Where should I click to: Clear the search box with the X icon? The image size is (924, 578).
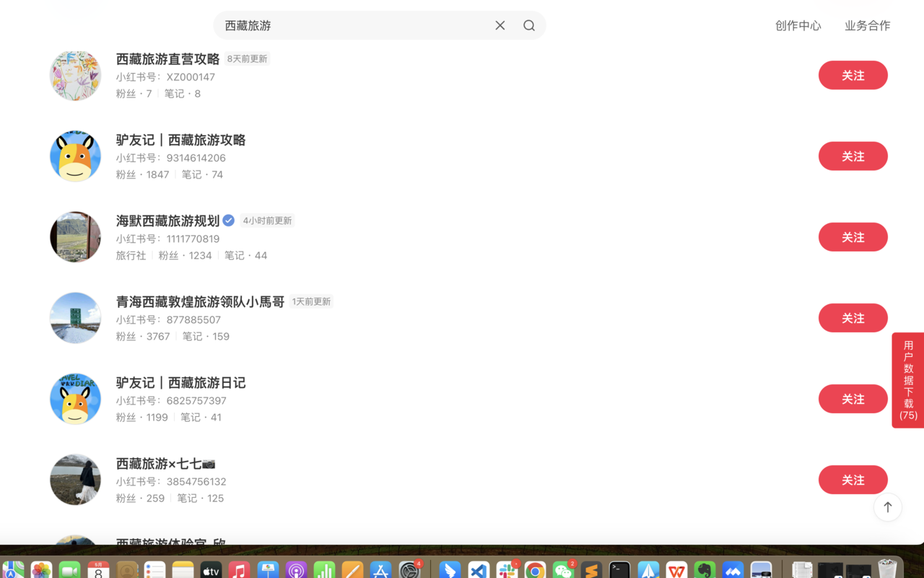500,25
